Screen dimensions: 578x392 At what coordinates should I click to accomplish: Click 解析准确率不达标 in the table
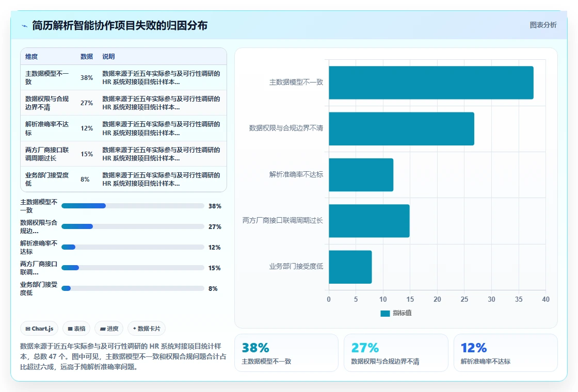(47, 128)
